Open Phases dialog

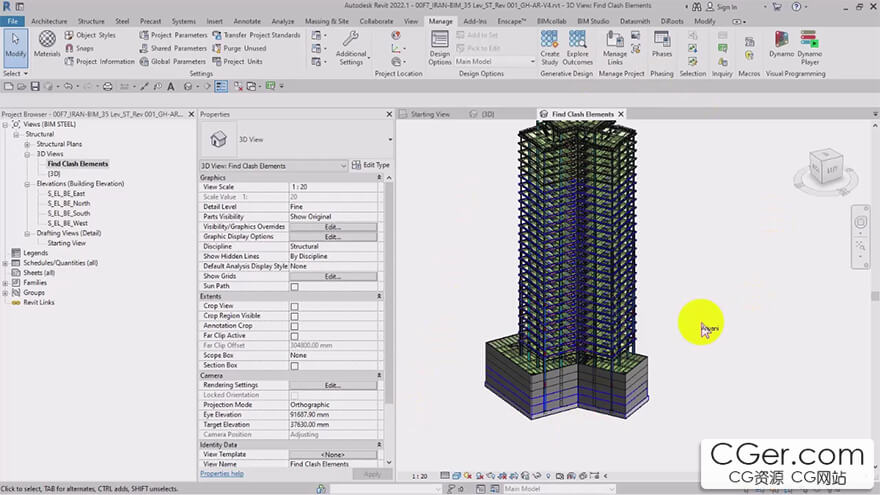tap(662, 45)
